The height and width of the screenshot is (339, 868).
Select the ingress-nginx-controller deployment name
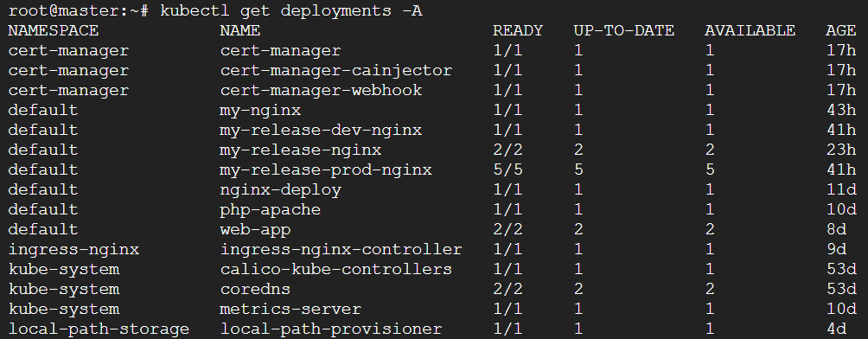341,249
